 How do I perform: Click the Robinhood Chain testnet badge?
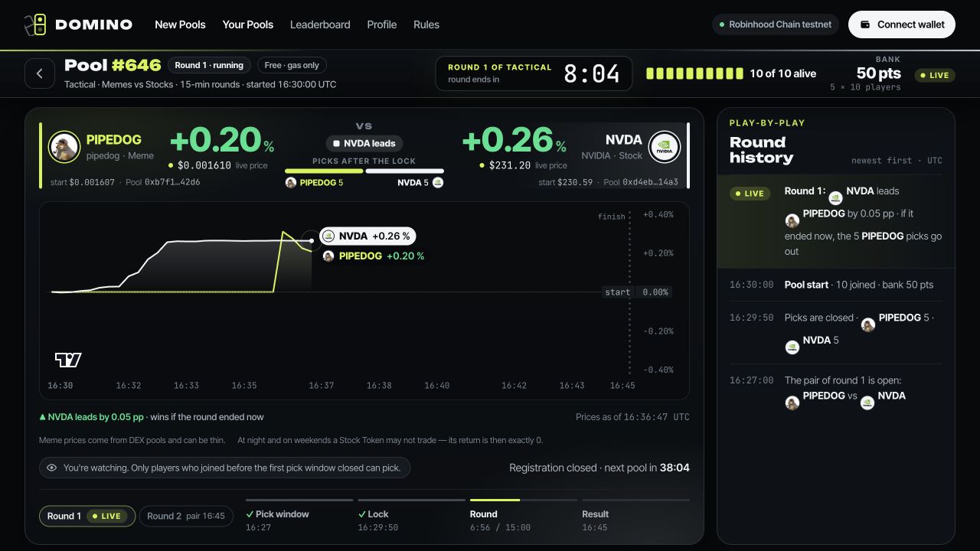pyautogui.click(x=775, y=24)
